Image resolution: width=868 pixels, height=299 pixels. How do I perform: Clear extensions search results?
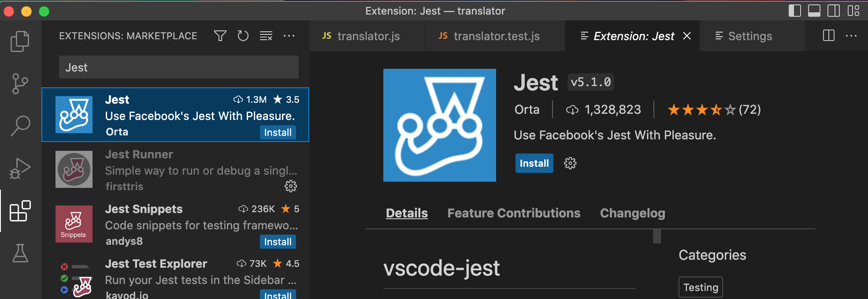click(266, 36)
